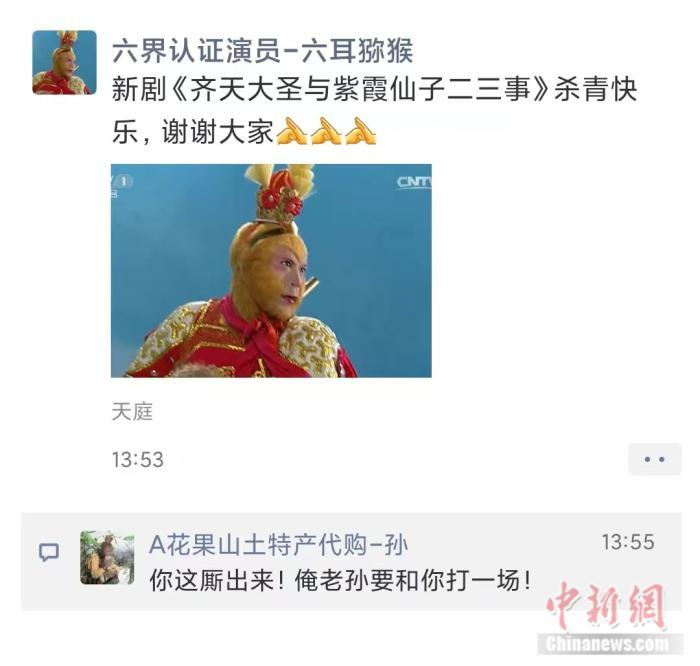Select the 乐，谢谢大家 text line

(192, 132)
